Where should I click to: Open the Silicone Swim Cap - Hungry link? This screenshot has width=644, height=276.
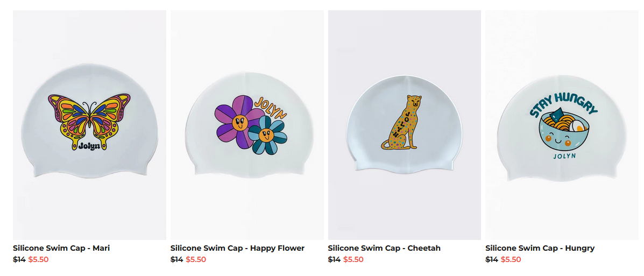(540, 248)
